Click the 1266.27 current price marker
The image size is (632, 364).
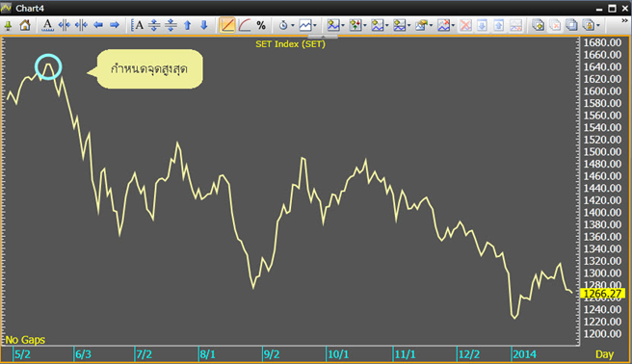click(603, 294)
